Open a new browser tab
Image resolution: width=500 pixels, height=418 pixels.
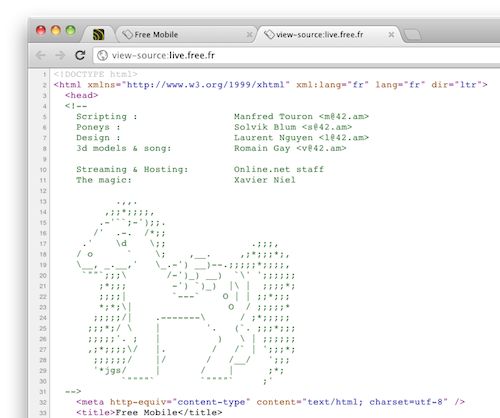click(412, 35)
